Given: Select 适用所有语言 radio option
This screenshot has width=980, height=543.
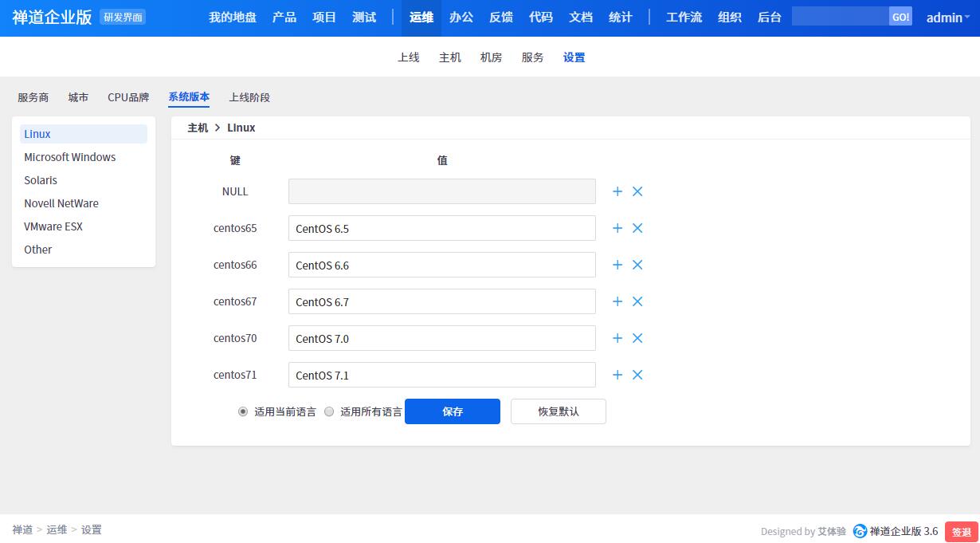Looking at the screenshot, I should coord(329,411).
